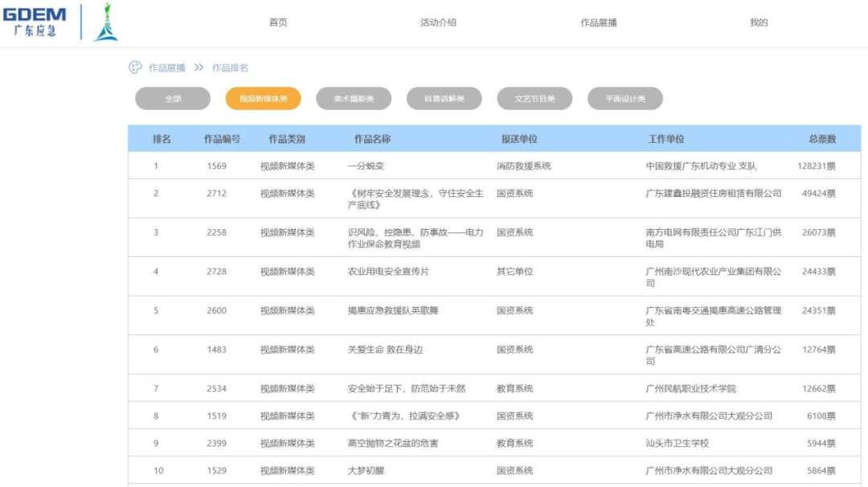Image resolution: width=868 pixels, height=487 pixels.
Task: Click vote count 26073票
Action: tap(819, 232)
